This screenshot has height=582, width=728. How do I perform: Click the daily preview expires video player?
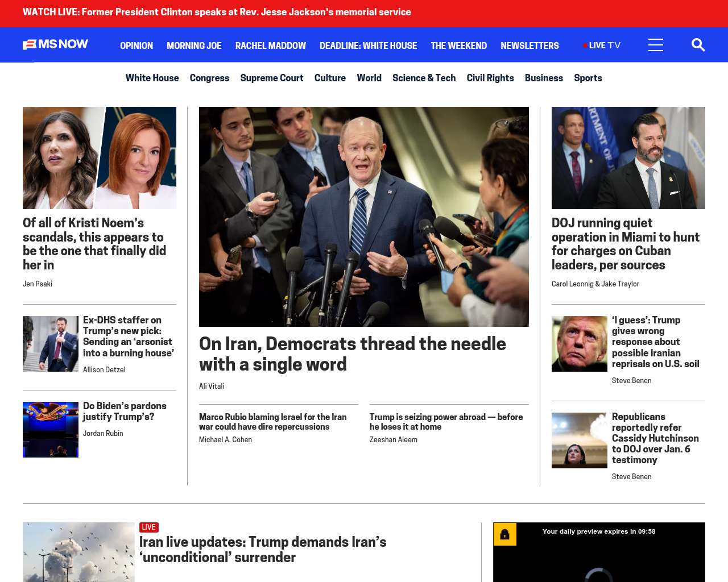[x=599, y=552]
